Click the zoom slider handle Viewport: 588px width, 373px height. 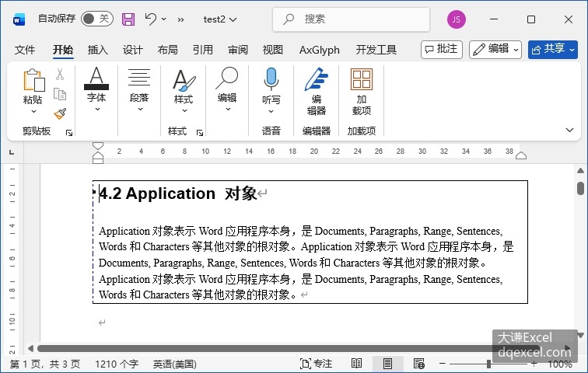[x=488, y=364]
